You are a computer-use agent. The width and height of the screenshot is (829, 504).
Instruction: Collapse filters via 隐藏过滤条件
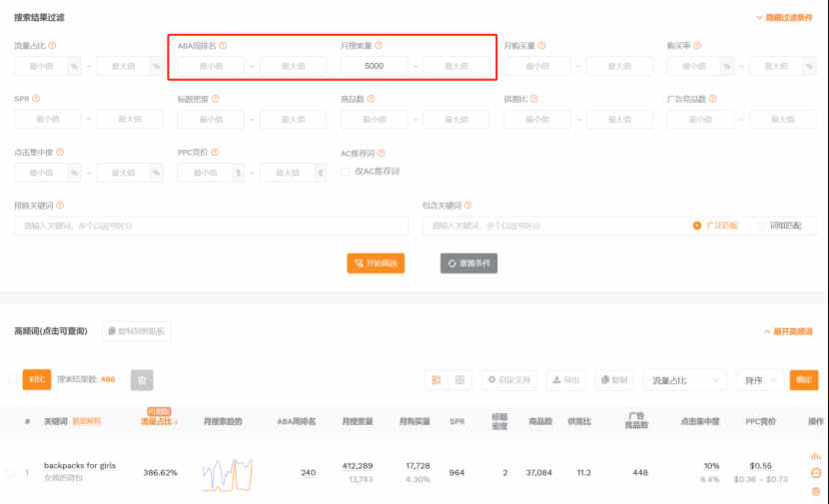click(784, 17)
